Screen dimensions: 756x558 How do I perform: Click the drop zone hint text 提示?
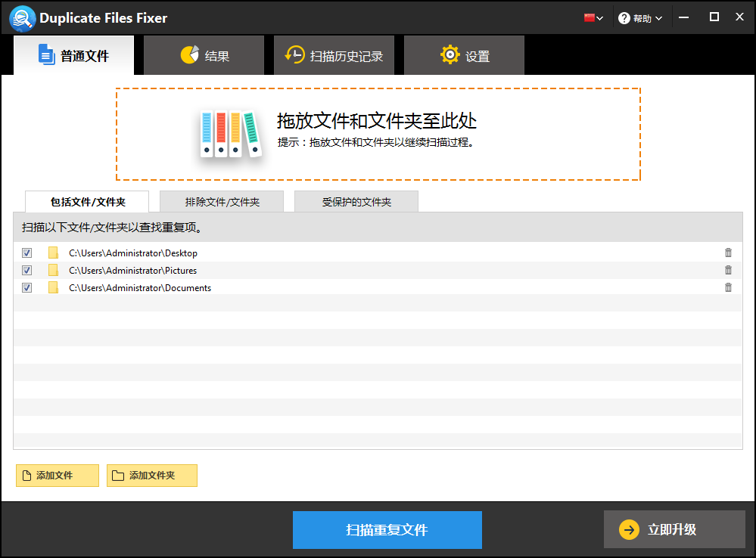click(376, 143)
